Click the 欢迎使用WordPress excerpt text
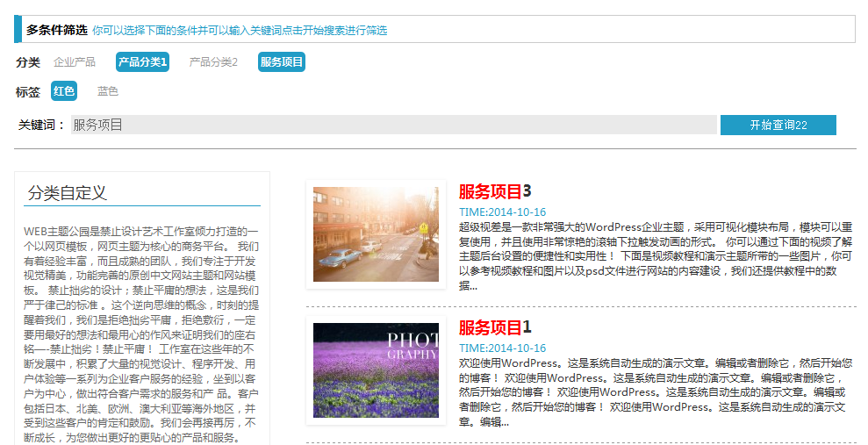 (655, 392)
